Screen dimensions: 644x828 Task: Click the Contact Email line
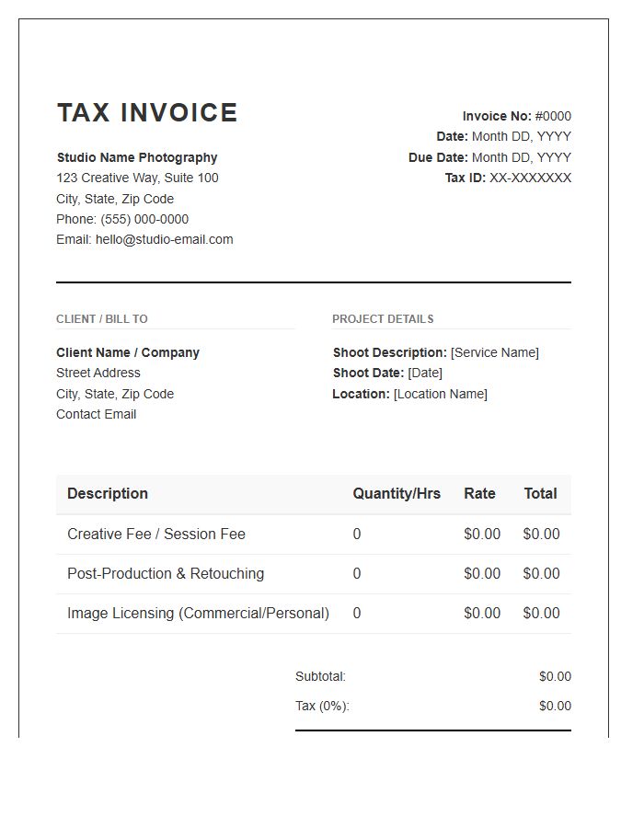click(x=96, y=415)
